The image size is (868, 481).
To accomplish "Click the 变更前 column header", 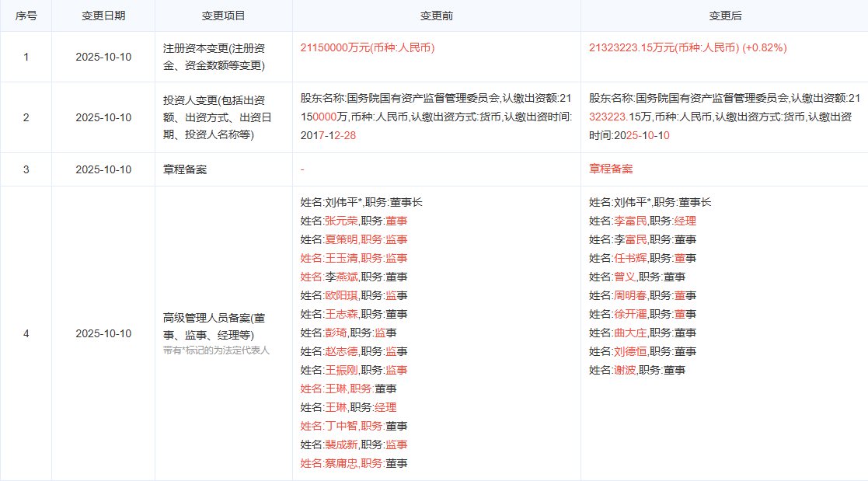I will click(436, 16).
